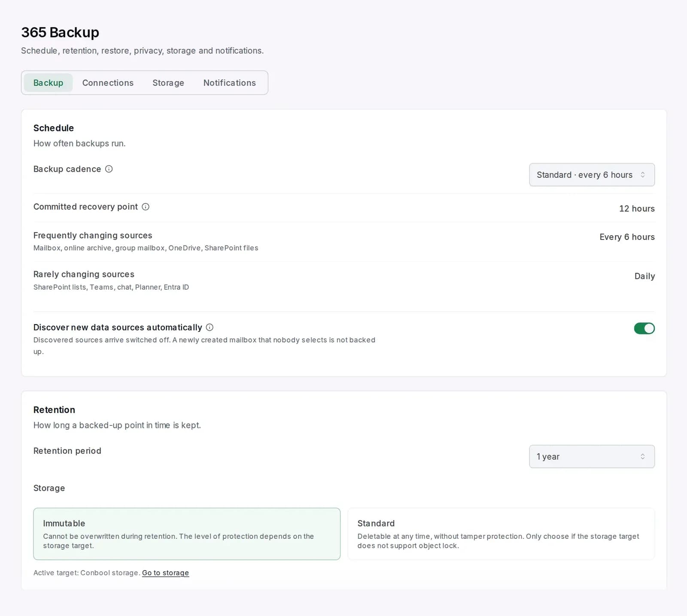Click the info icon beside Discover new data sources
This screenshot has width=687, height=616.
(210, 328)
